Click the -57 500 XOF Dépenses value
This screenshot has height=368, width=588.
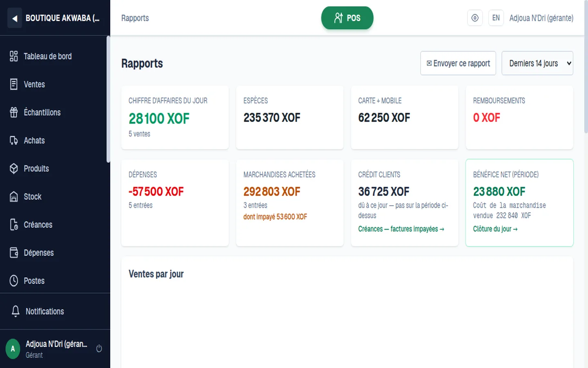pos(156,191)
